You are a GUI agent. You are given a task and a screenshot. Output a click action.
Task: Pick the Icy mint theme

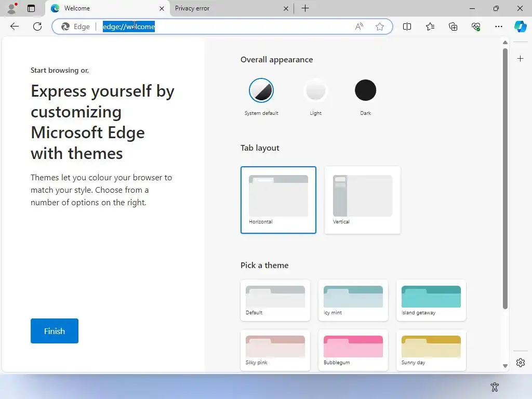[x=353, y=300]
